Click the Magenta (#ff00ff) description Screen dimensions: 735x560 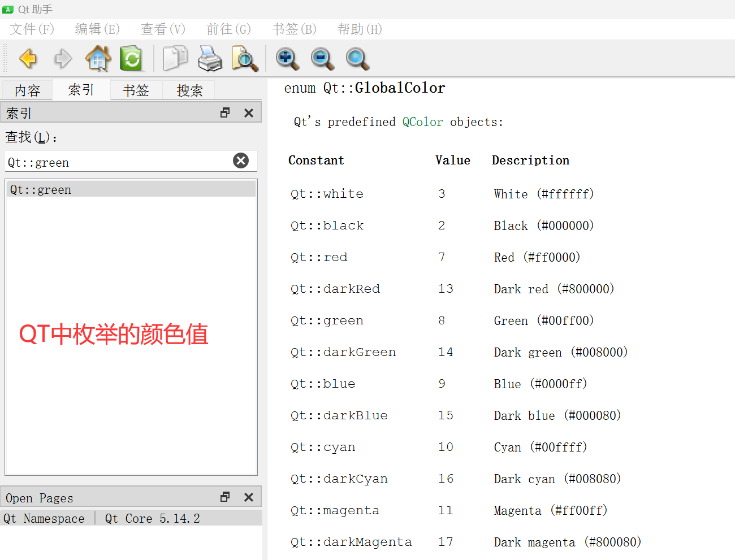click(551, 510)
